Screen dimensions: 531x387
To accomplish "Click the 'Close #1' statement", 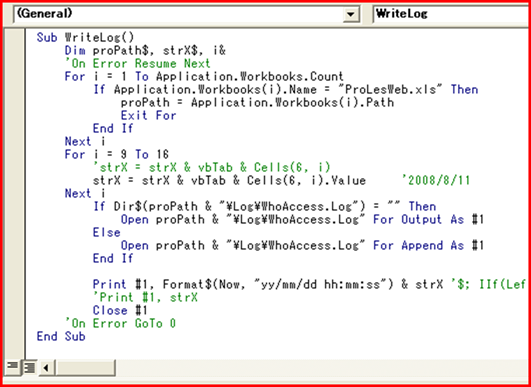I will coord(120,310).
